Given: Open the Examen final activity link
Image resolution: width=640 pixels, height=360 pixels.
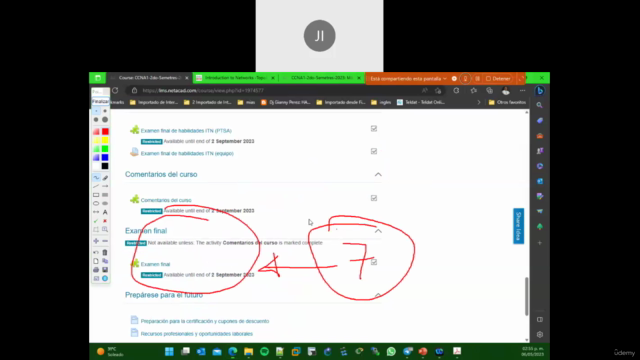Looking at the screenshot, I should pyautogui.click(x=156, y=264).
